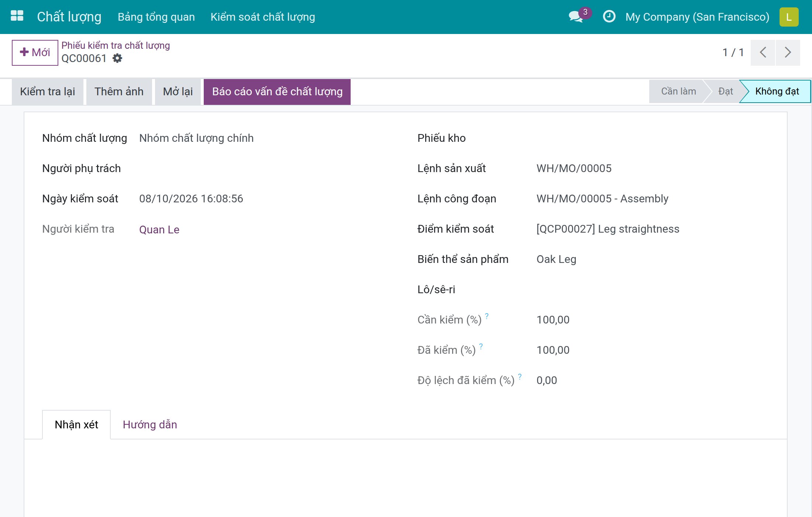Click the Lệnh sản xuất value WH/MO/00005
Viewport: 812px width, 517px height.
tap(574, 168)
